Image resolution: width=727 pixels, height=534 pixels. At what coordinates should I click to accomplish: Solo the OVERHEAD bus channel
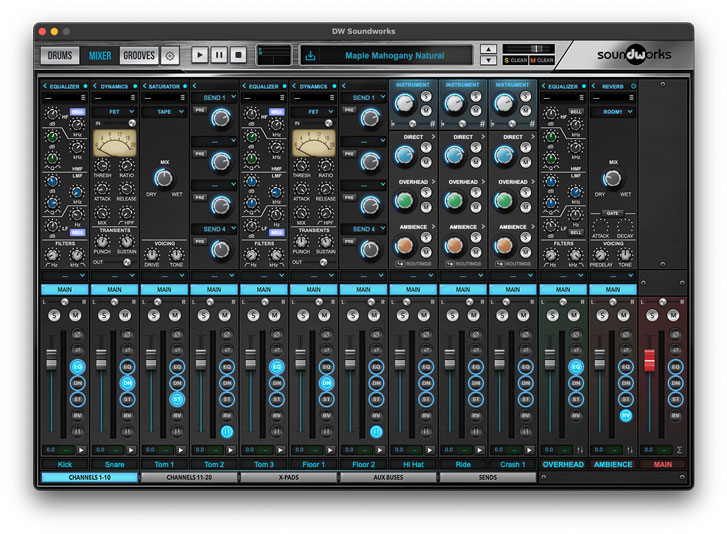coord(553,316)
